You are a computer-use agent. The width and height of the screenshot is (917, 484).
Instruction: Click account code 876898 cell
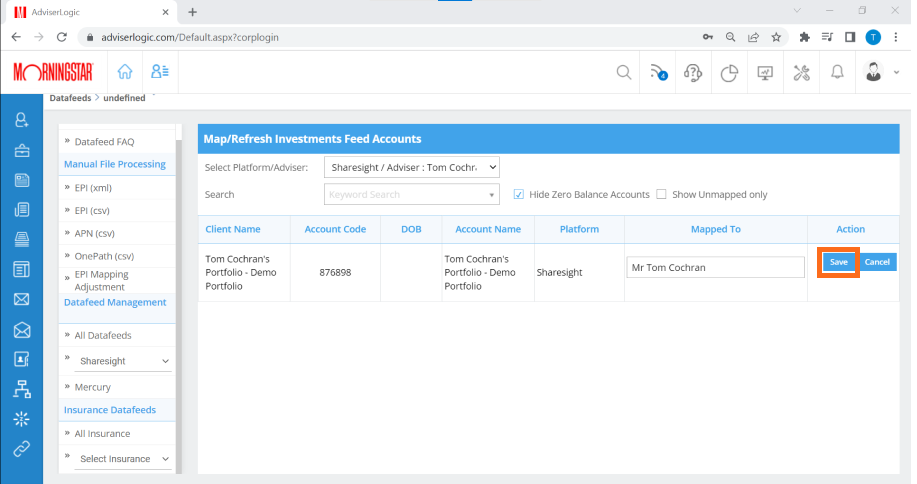click(335, 272)
